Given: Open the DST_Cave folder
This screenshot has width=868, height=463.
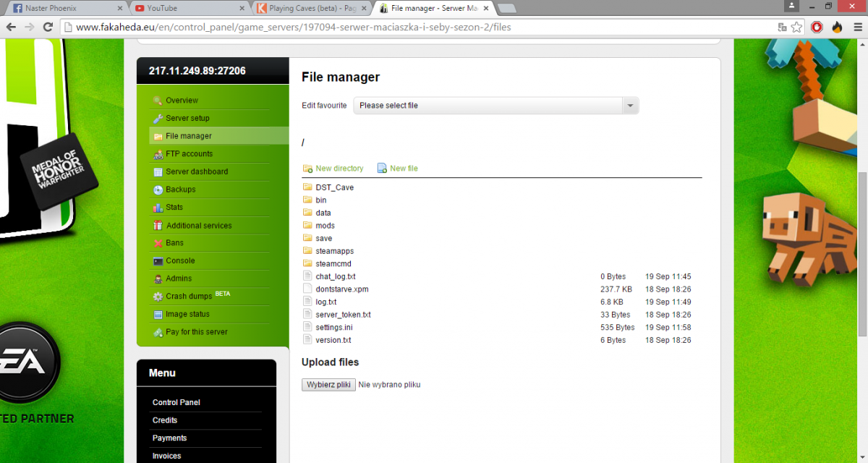Looking at the screenshot, I should coord(334,187).
